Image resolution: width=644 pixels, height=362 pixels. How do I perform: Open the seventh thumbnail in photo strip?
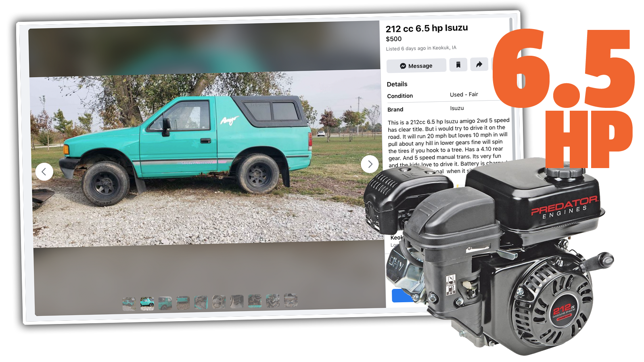237,301
